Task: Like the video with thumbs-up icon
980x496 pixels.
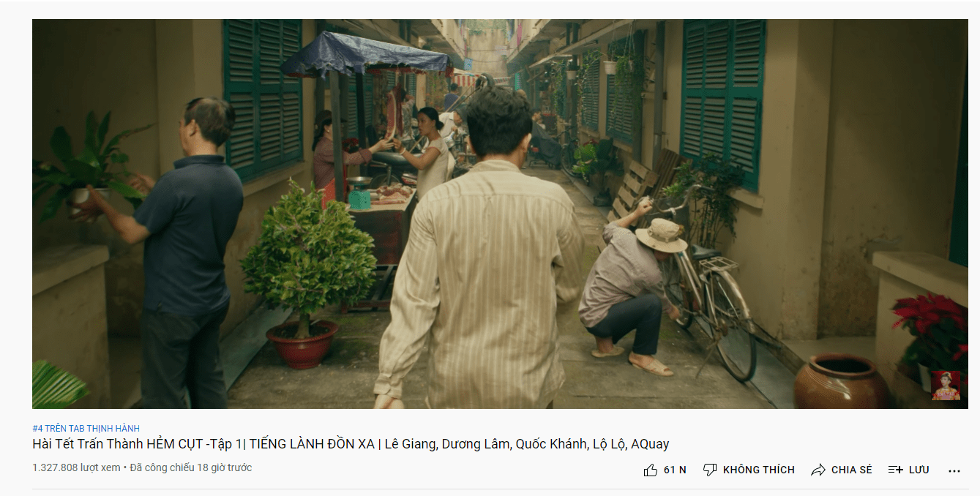Action: click(x=651, y=470)
